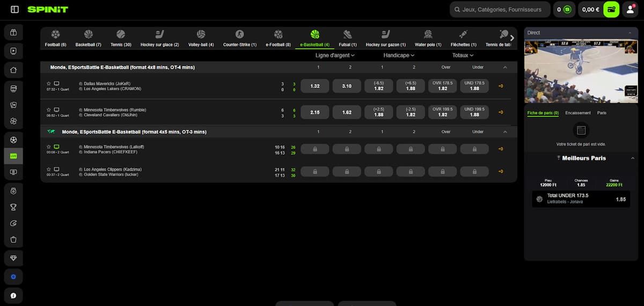Add Total UNDER 173.5 best bet
Viewport: 644px width, 306px height.
point(581,199)
